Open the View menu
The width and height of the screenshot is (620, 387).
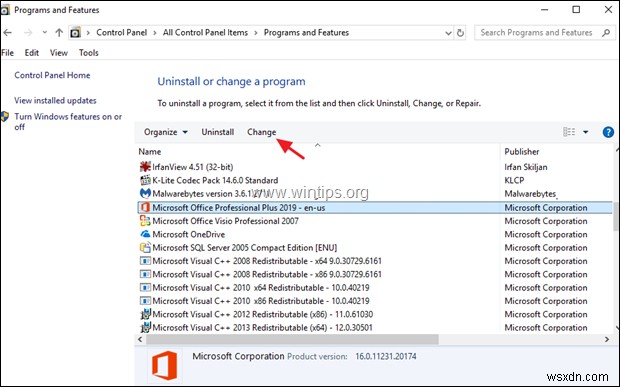[59, 53]
